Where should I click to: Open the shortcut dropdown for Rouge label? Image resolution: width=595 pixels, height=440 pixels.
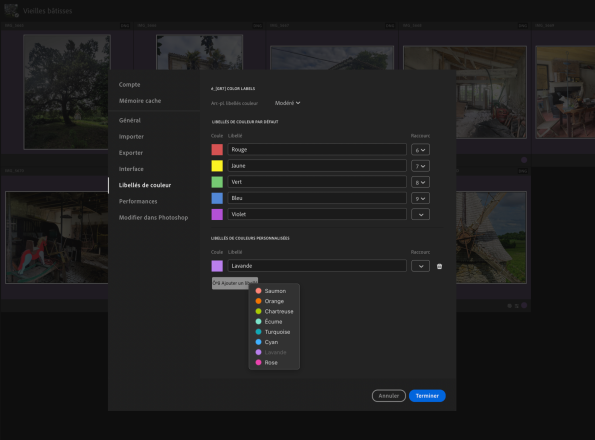420,150
